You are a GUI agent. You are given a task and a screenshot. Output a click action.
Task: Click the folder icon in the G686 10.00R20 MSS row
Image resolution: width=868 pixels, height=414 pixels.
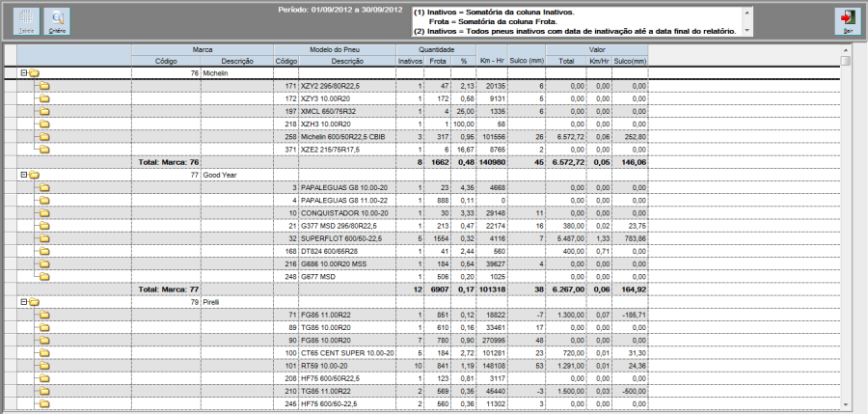(x=44, y=263)
